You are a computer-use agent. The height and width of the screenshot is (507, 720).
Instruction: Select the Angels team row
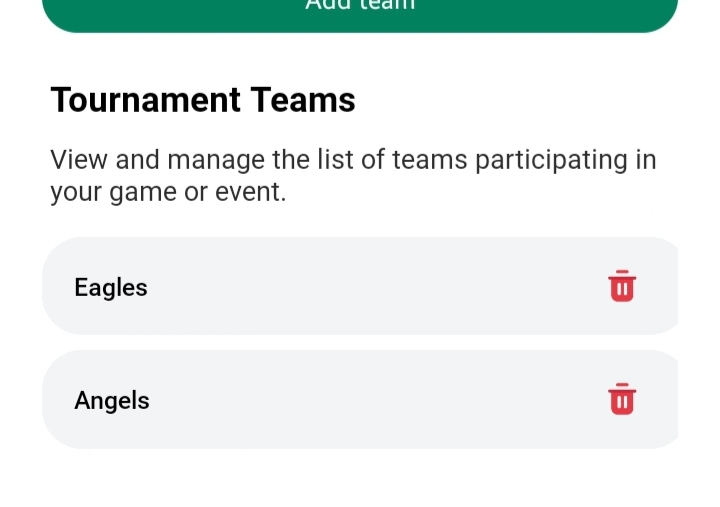(x=340, y=400)
